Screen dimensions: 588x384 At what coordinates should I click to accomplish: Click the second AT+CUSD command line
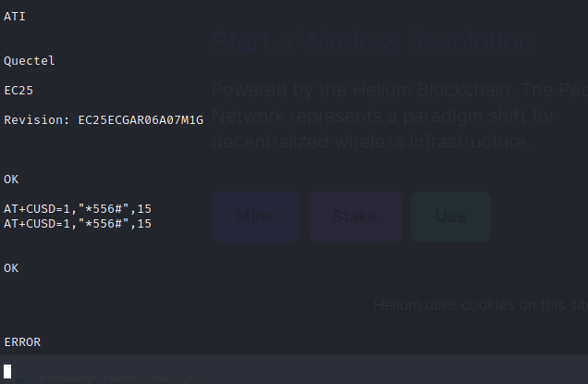point(78,224)
